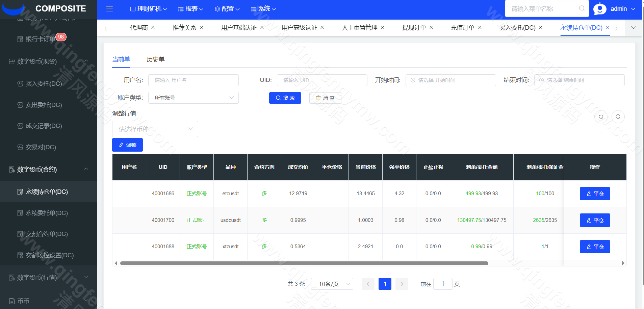
Task: Click the clock icon in the 结束时间 field
Action: [x=542, y=80]
